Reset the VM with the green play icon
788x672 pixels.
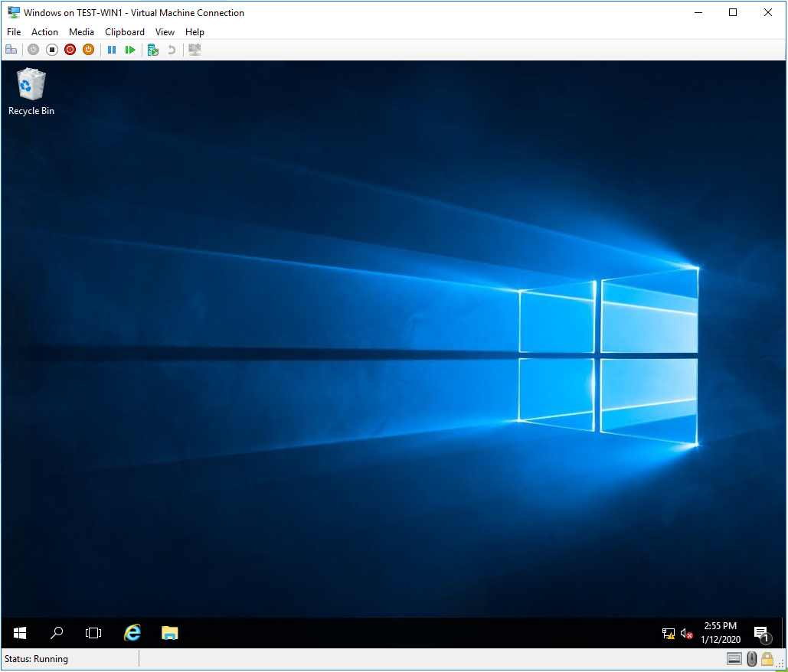130,50
